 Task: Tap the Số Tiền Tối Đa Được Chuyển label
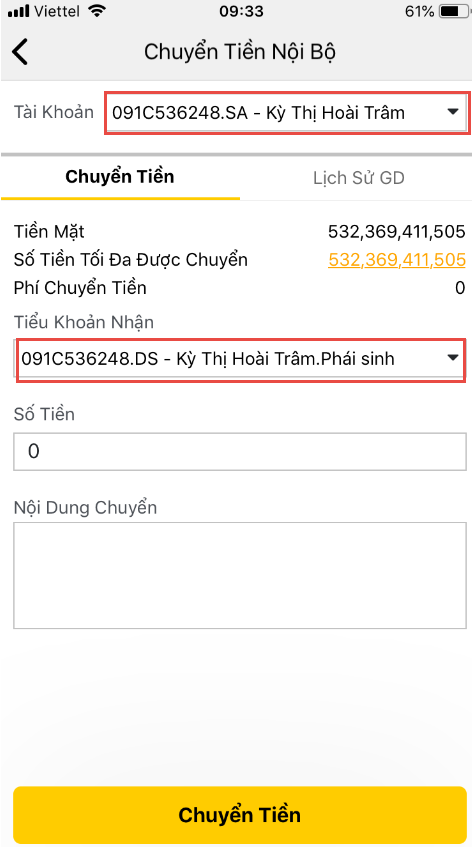[x=131, y=260]
